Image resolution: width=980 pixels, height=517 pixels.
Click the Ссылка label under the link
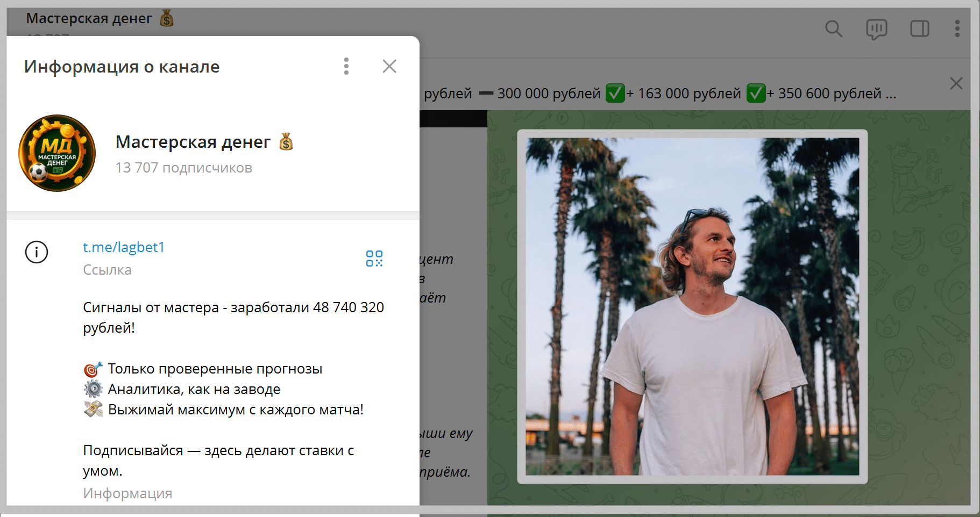(107, 270)
